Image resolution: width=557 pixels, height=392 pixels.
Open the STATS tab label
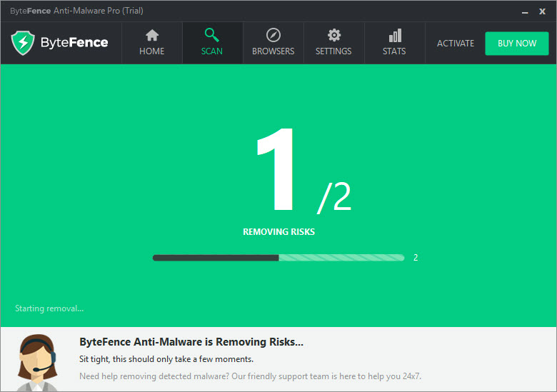click(394, 51)
